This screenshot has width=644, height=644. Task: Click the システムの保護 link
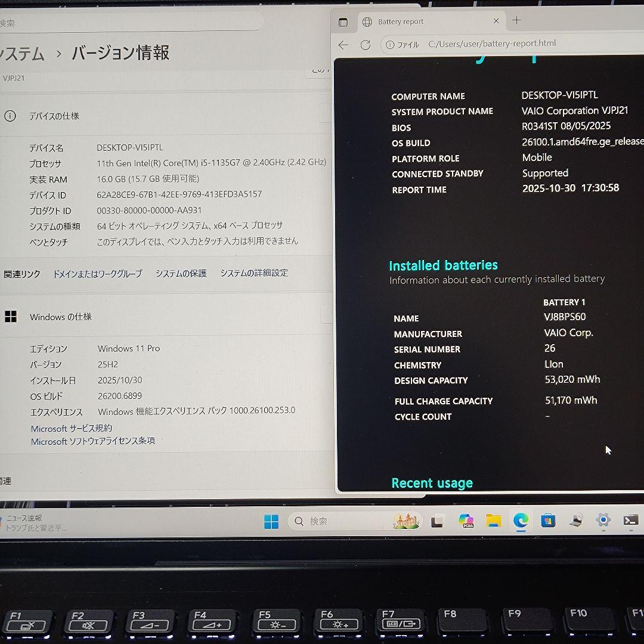(x=180, y=273)
